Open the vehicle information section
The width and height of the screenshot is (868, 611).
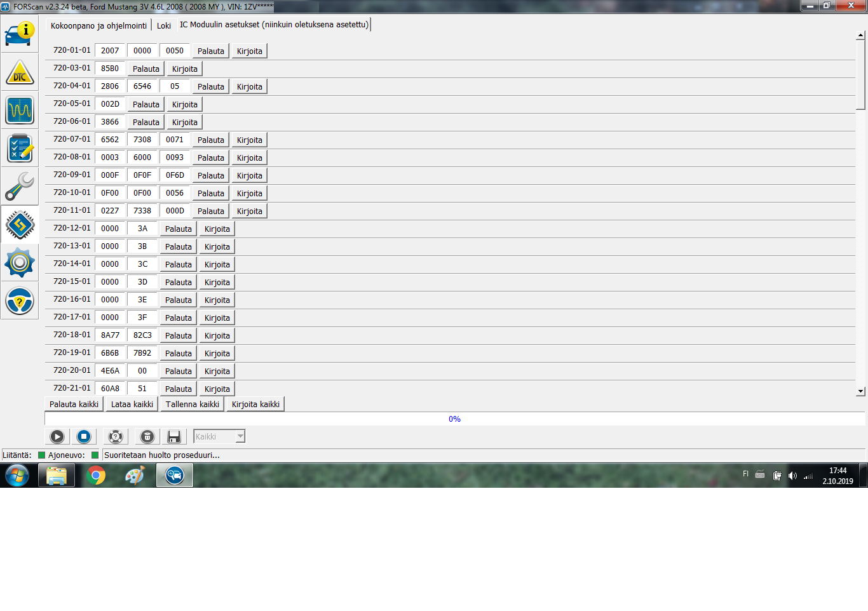[20, 34]
